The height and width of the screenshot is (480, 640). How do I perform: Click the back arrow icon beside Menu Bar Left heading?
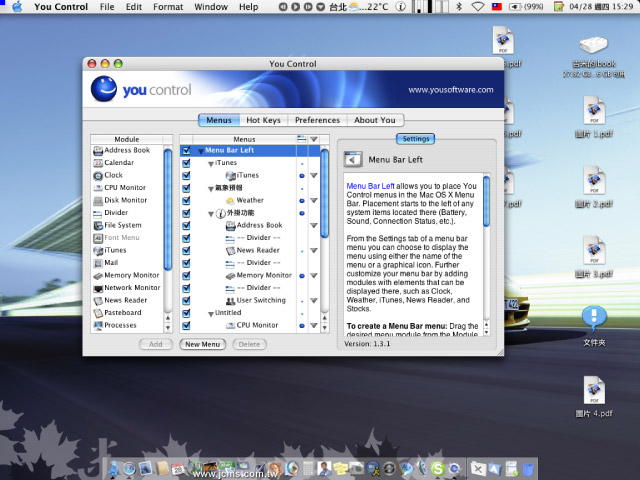[353, 159]
